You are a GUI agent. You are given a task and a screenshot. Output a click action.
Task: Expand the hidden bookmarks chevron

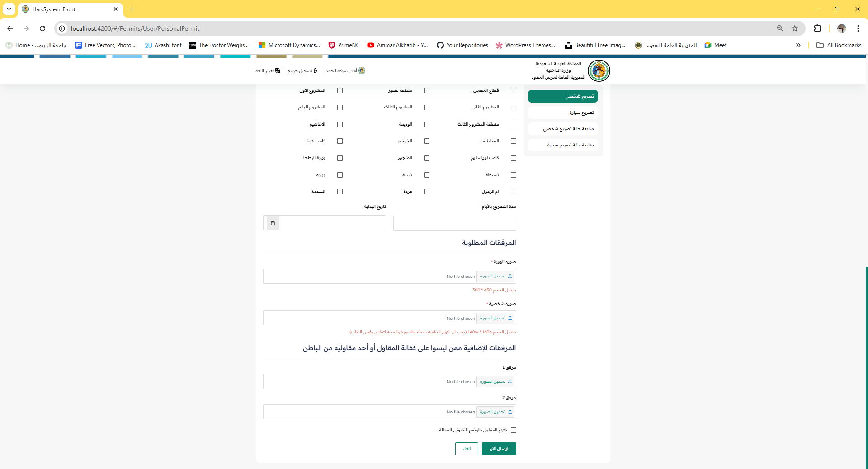point(798,45)
